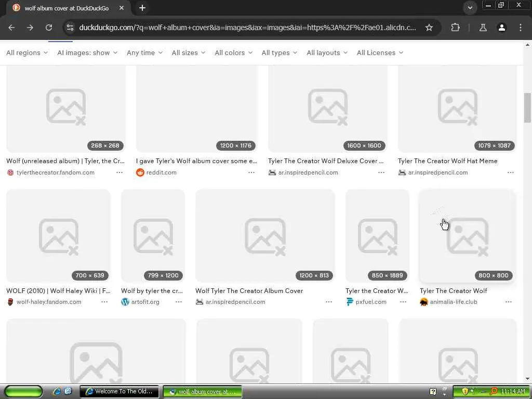View site information icon in address bar
This screenshot has height=399, width=532.
coord(70,28)
